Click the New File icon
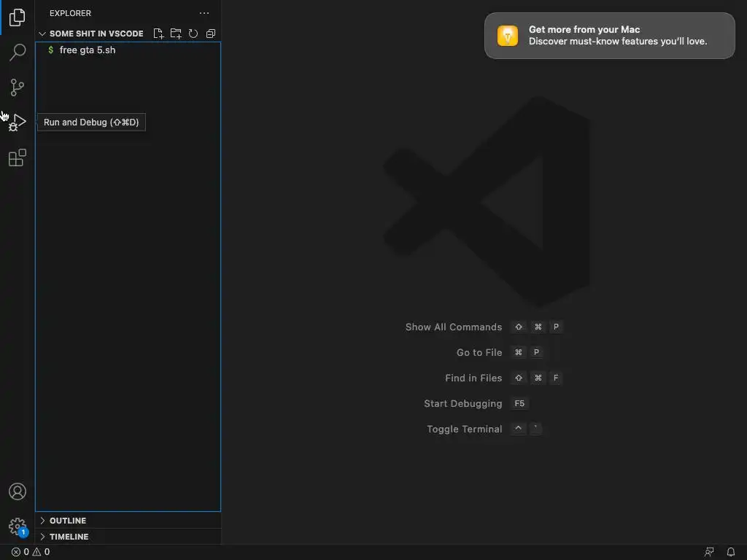 pos(158,34)
